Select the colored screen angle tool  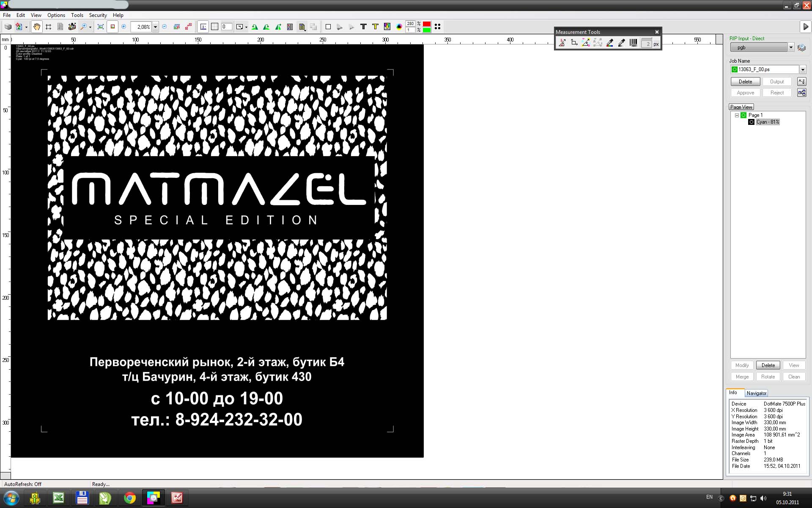pyautogui.click(x=586, y=43)
